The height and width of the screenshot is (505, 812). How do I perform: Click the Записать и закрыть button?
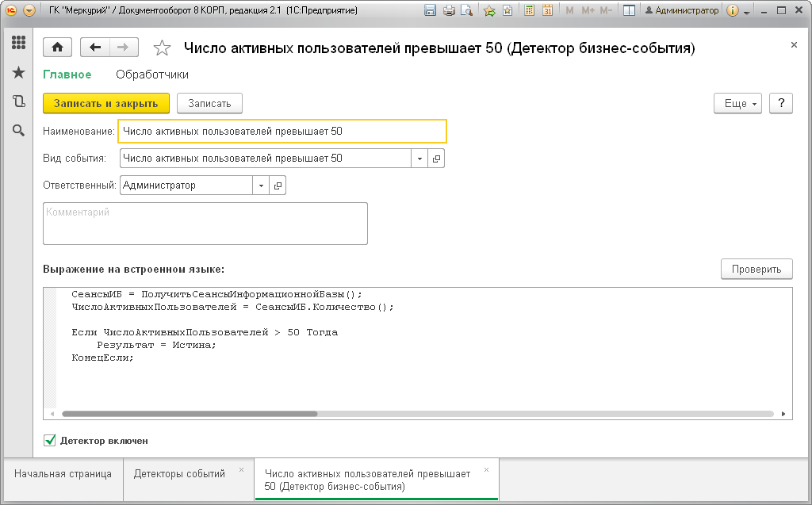pos(106,103)
